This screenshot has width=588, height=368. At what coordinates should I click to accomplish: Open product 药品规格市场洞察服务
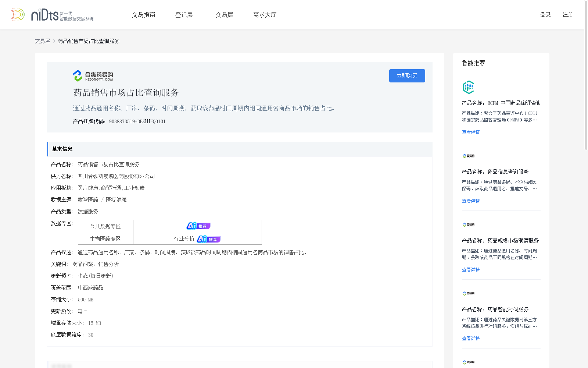(500, 241)
